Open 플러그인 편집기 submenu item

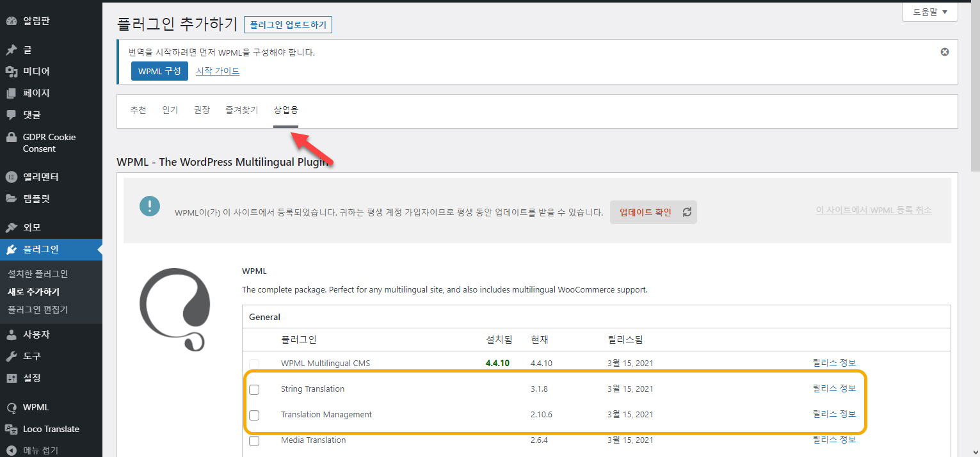tap(38, 310)
